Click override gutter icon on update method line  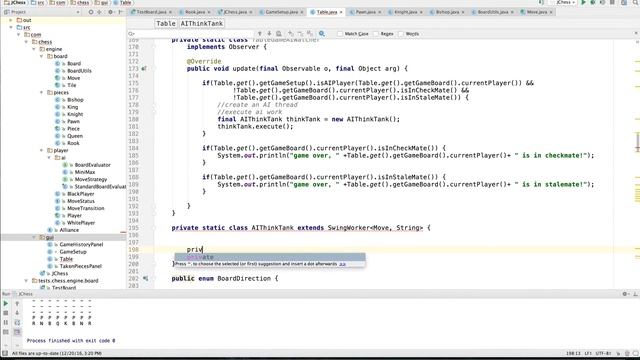pos(144,69)
